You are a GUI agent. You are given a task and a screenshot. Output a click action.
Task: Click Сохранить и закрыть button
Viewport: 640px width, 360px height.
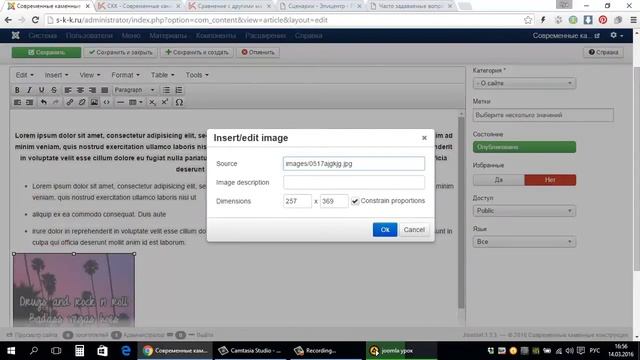[x=120, y=52]
